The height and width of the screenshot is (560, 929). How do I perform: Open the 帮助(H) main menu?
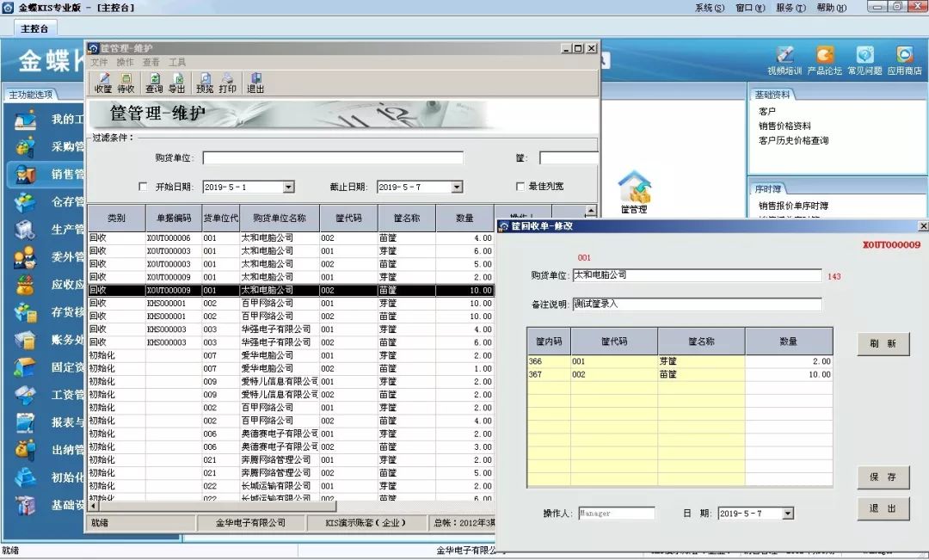click(831, 8)
